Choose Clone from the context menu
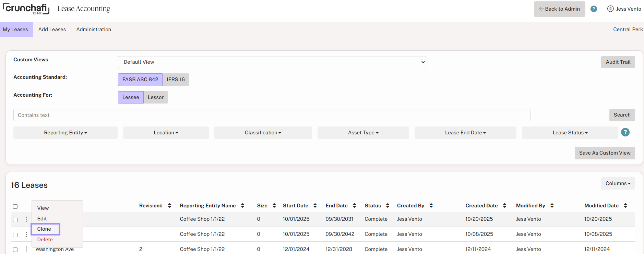Image resolution: width=644 pixels, height=254 pixels. [x=44, y=229]
